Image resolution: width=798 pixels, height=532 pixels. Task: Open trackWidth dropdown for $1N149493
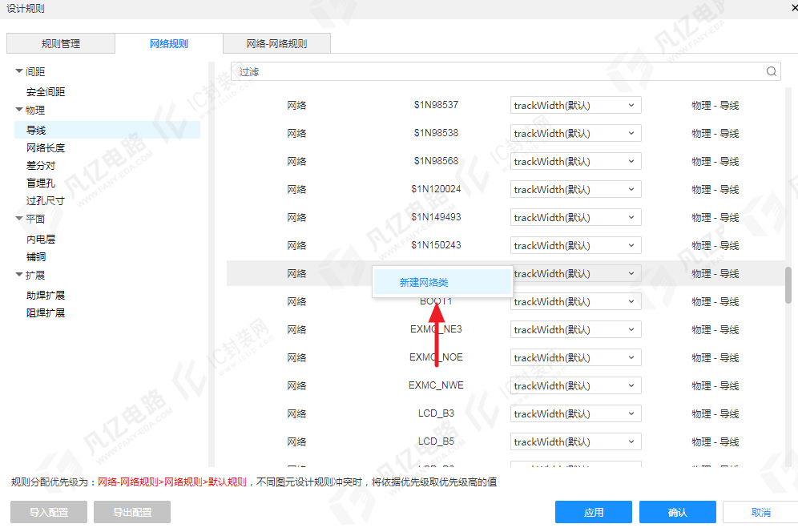tap(575, 217)
